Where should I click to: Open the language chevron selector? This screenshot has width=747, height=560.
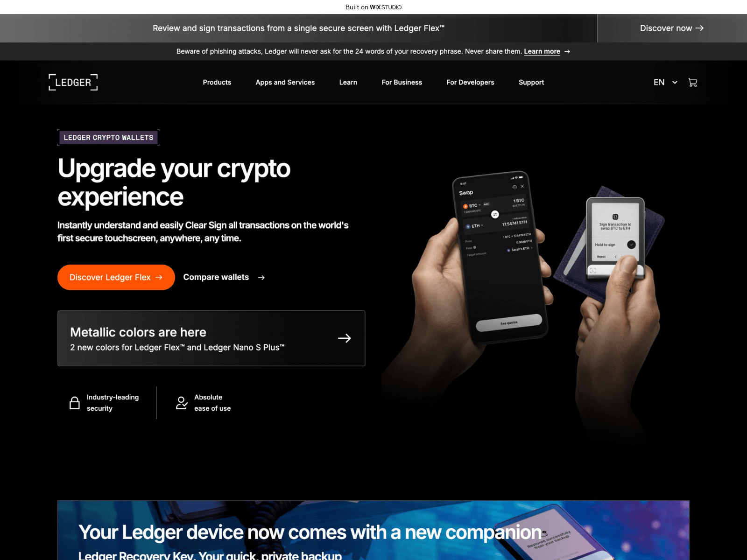[x=675, y=83]
